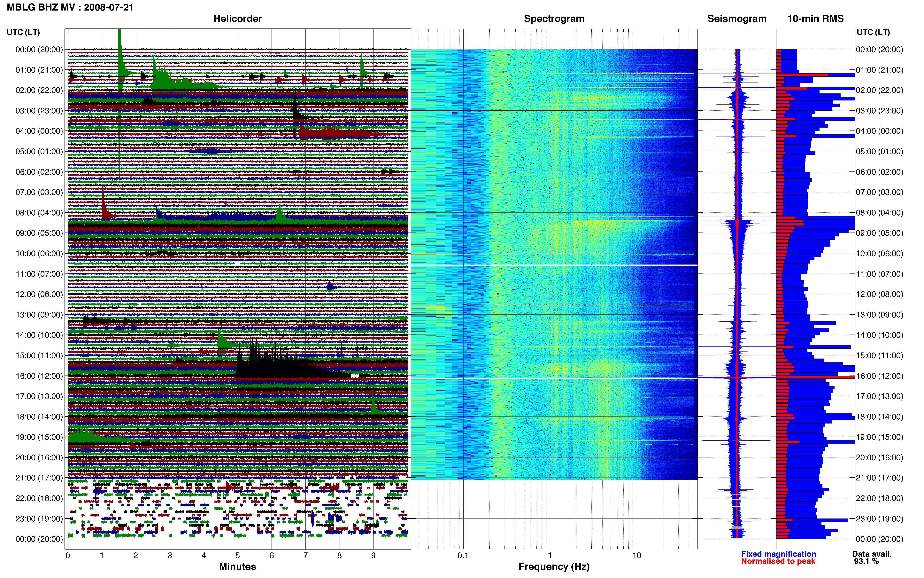
Task: Click right-axis time label 11:00 (07:00)
Action: pyautogui.click(x=879, y=274)
